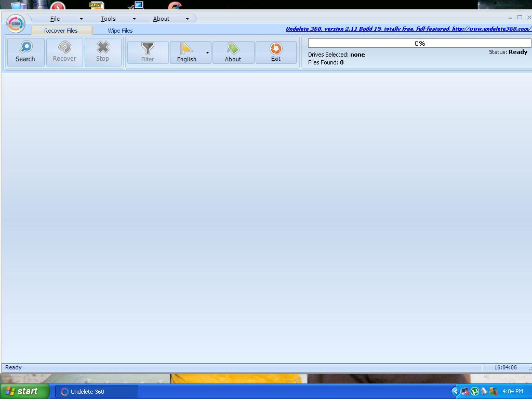The height and width of the screenshot is (399, 532).
Task: Click the AVG antivirus tray icon
Action: click(x=494, y=392)
